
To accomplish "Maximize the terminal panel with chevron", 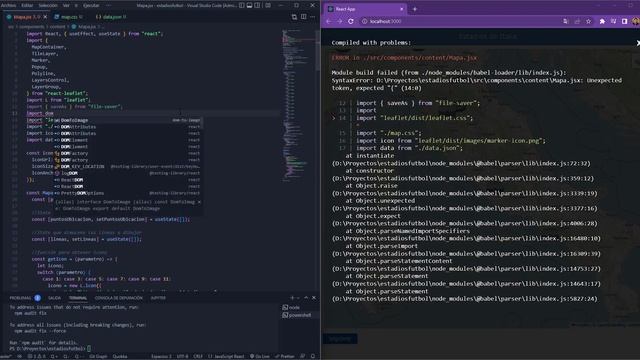I will click(x=306, y=298).
